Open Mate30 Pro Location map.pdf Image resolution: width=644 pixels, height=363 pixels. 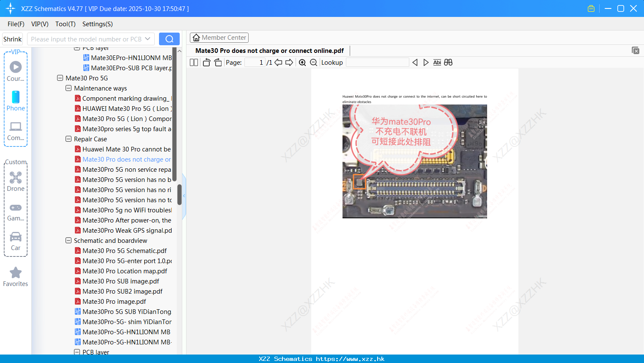pos(121,271)
